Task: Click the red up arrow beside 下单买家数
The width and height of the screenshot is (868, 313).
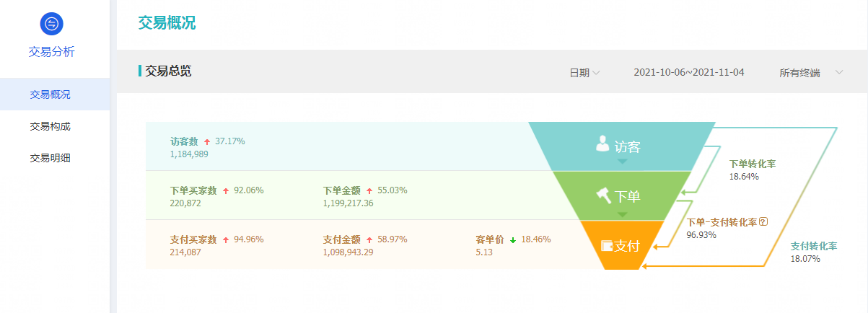Action: coord(226,191)
